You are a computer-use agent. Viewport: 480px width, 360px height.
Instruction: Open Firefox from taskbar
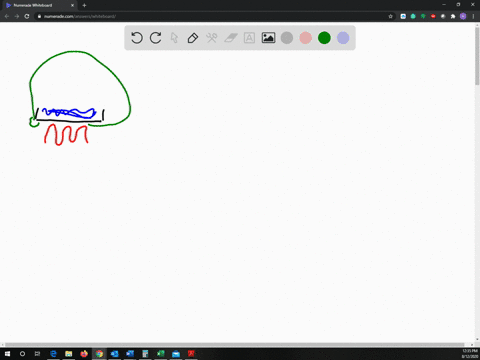point(84,354)
